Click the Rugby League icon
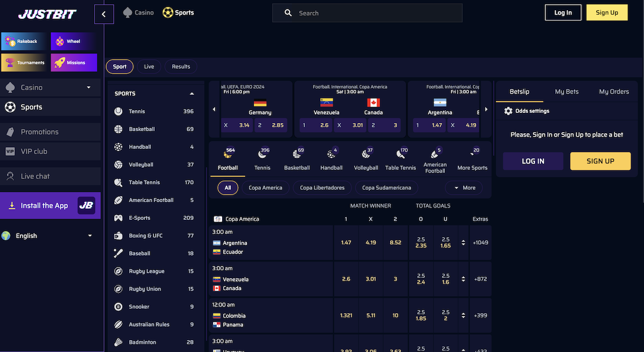The image size is (644, 352). coord(119,271)
